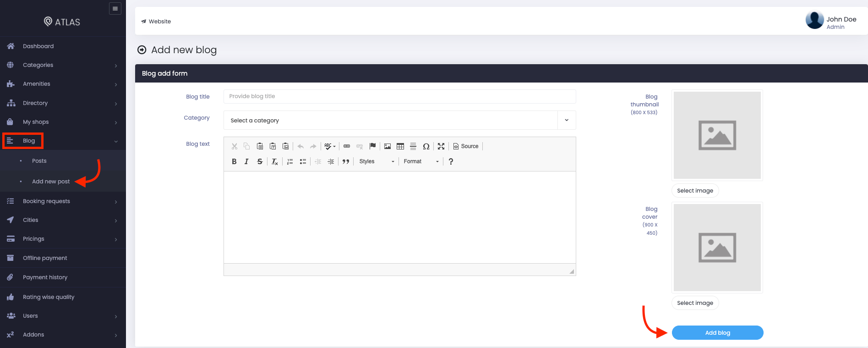Viewport: 868px width, 348px height.
Task: Open Offline payment in the sidebar
Action: pyautogui.click(x=63, y=258)
